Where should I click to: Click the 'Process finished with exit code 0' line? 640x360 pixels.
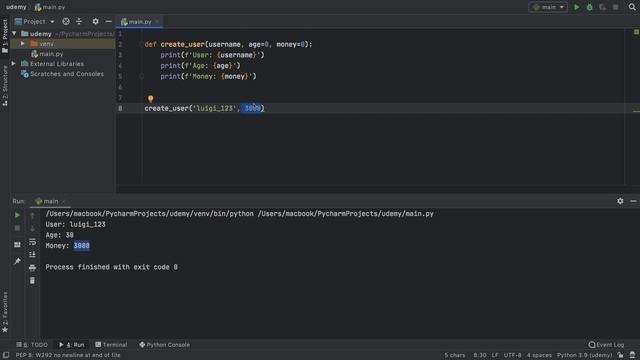[x=111, y=267]
